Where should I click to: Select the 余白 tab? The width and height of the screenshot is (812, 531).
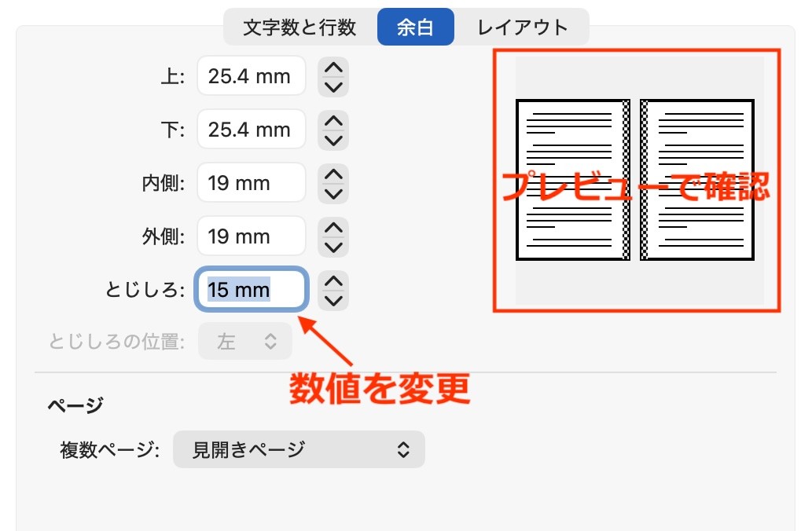(x=415, y=27)
